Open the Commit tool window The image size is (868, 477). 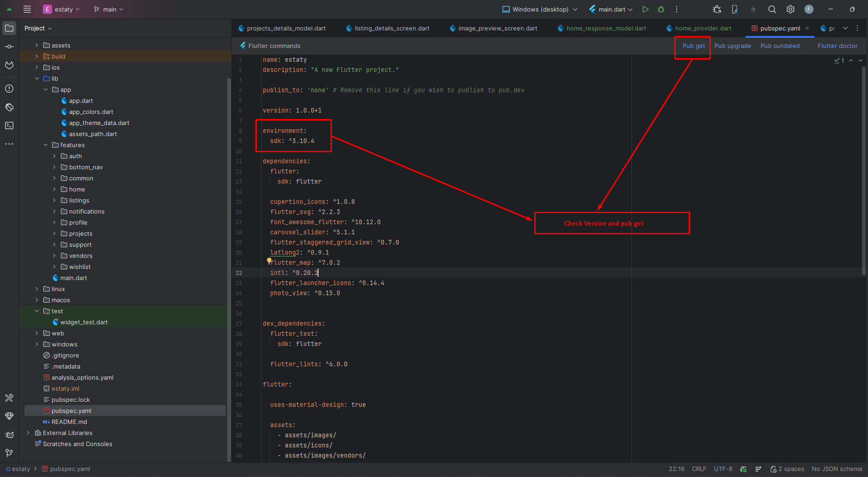pos(9,47)
